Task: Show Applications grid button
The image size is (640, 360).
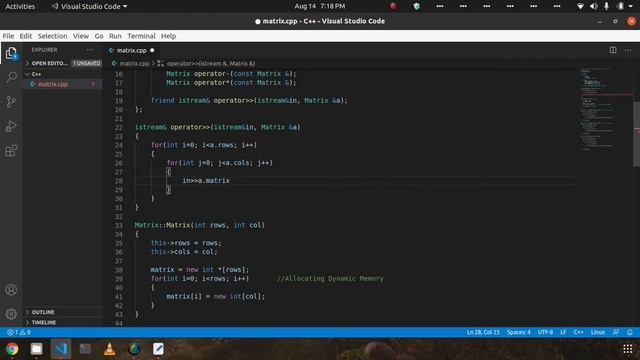Action: [x=628, y=349]
